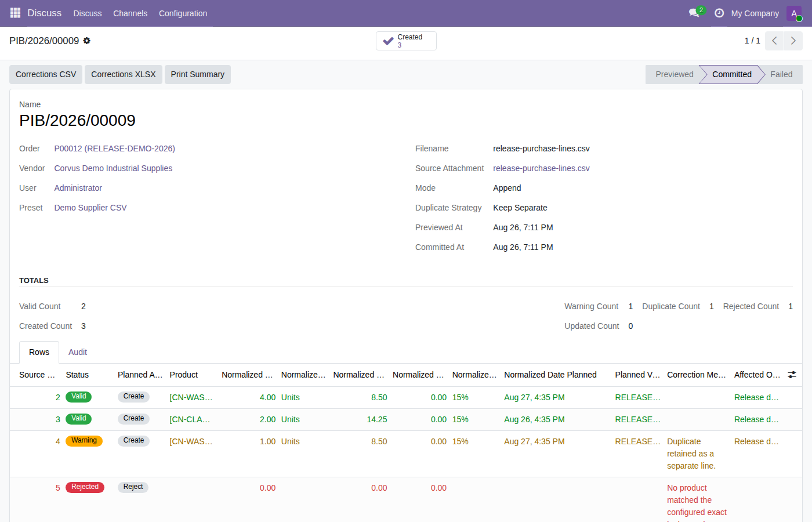This screenshot has height=522, width=812.
Task: Click the Valid badge in row 3
Action: 79,419
